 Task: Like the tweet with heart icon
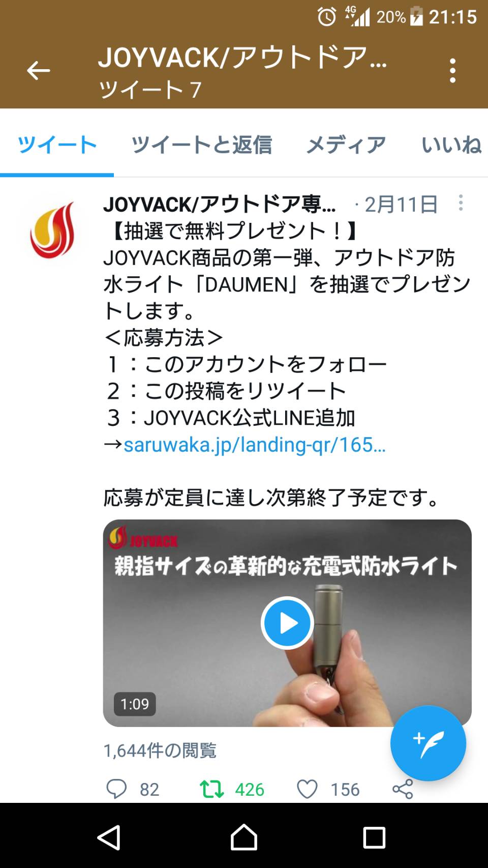(307, 789)
